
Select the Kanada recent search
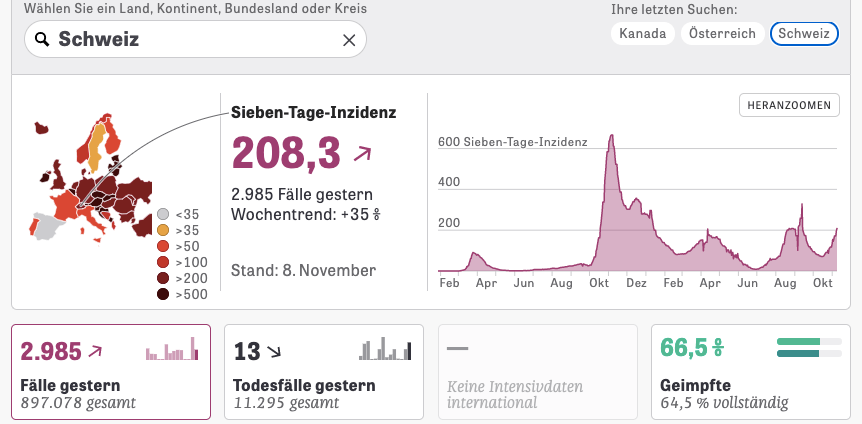641,33
